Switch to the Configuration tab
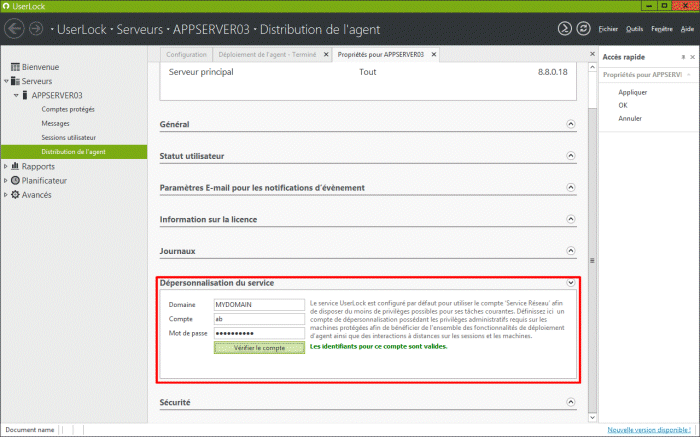The width and height of the screenshot is (700, 437). pyautogui.click(x=186, y=54)
